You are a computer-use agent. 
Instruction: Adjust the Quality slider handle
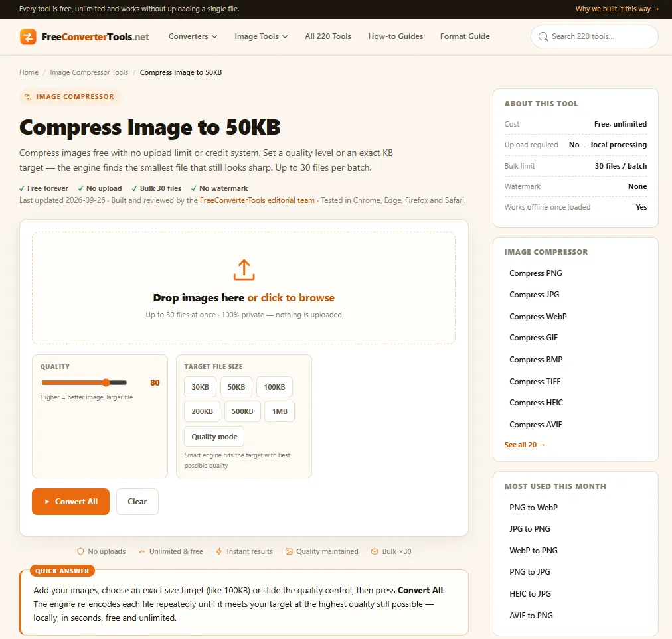click(x=106, y=382)
